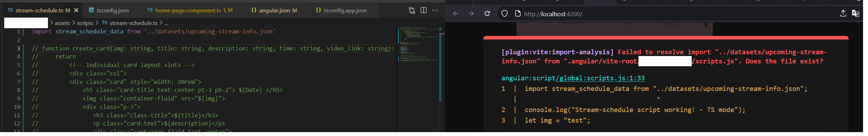
Task: Click the scripts breadcrumb segment
Action: [x=85, y=23]
